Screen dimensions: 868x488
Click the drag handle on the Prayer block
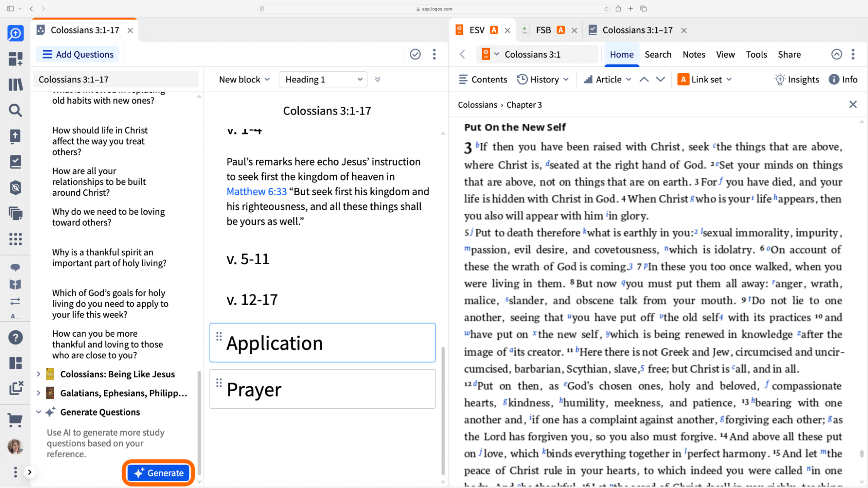pos(219,383)
